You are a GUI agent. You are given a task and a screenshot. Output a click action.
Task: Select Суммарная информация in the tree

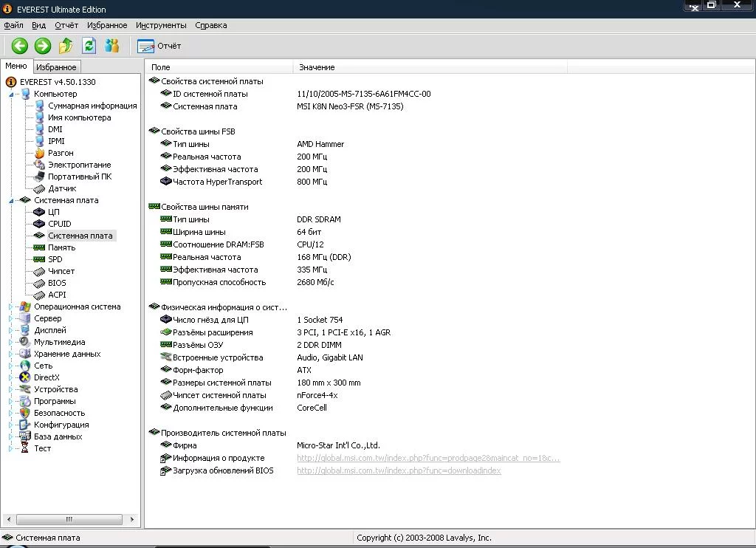(x=92, y=106)
